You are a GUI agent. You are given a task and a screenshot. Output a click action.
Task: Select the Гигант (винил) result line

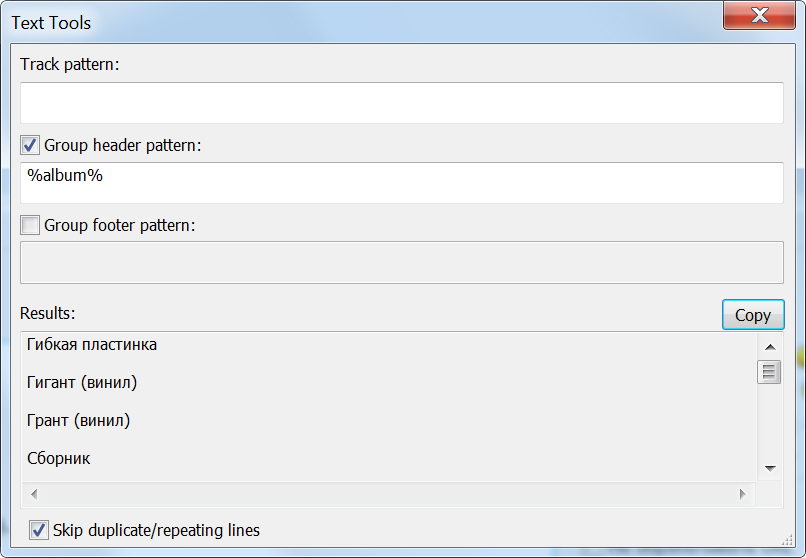coord(82,383)
